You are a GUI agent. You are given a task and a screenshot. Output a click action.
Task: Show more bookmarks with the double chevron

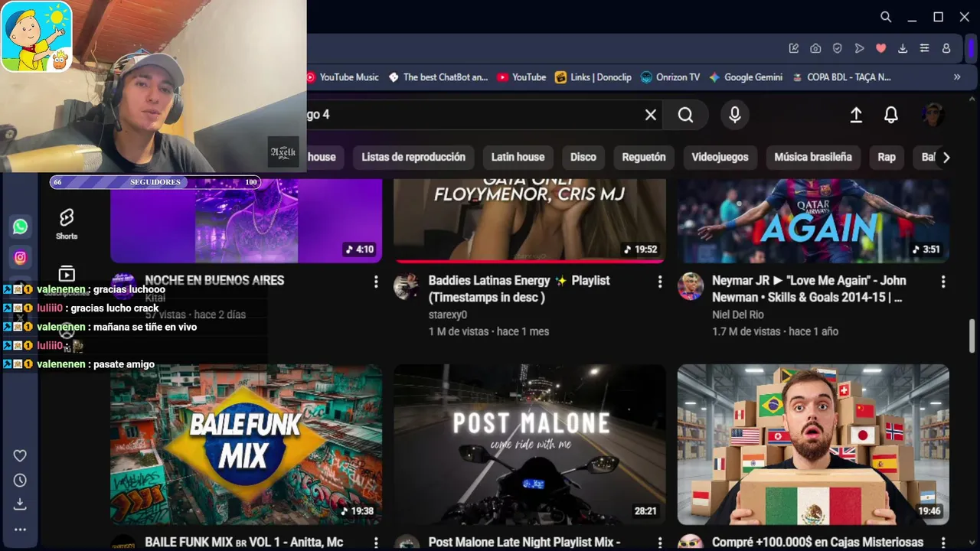(957, 77)
